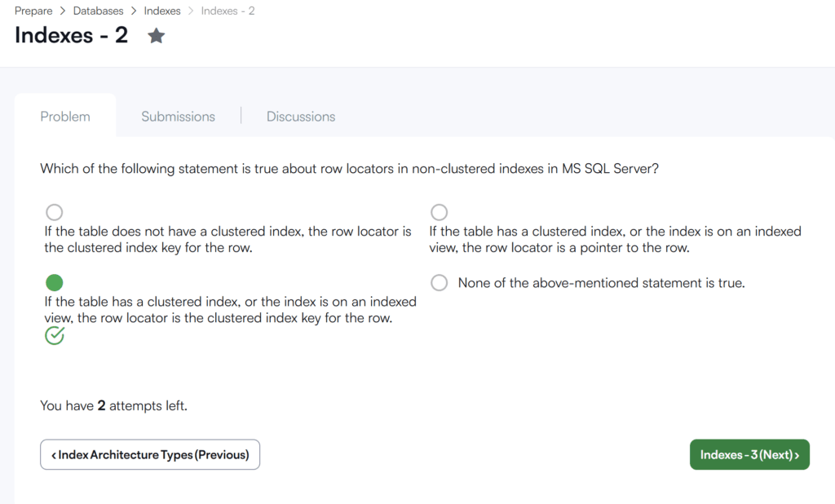Pick 'None of the above-mentioned statement is true'
This screenshot has height=504, width=835.
pos(439,282)
